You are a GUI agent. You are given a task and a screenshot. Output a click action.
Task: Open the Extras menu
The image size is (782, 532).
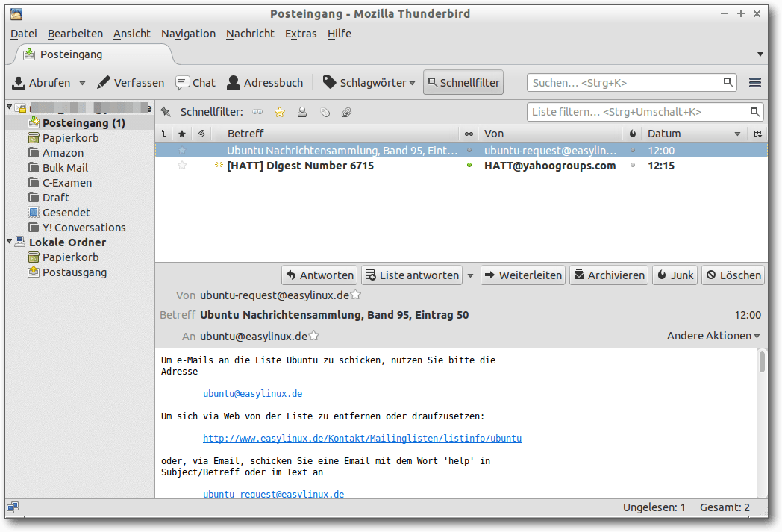(x=301, y=34)
